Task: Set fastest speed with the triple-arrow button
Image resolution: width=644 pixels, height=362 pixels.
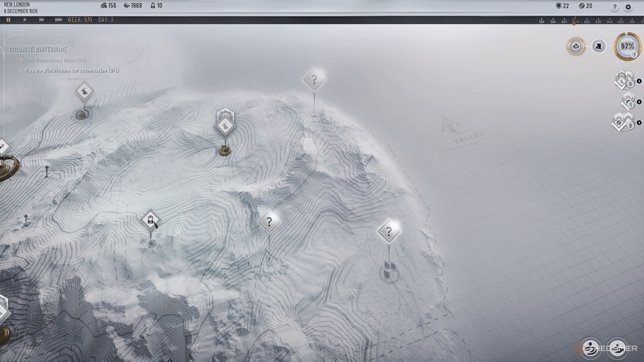Action: coord(58,20)
